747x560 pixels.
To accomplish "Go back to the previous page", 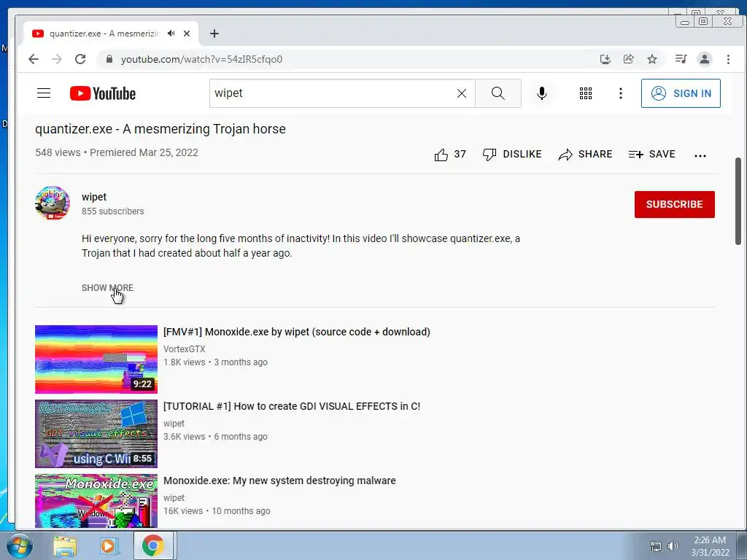I will (x=34, y=59).
